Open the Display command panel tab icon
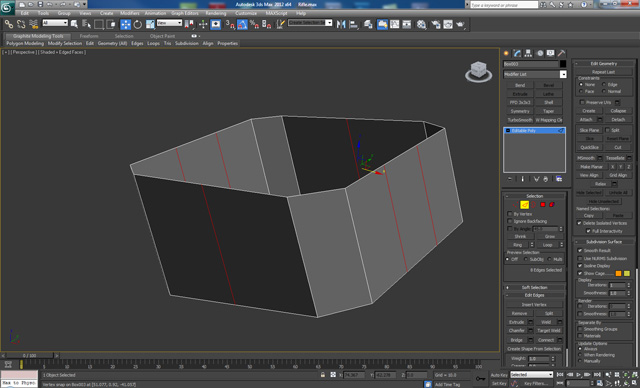 pyautogui.click(x=551, y=53)
